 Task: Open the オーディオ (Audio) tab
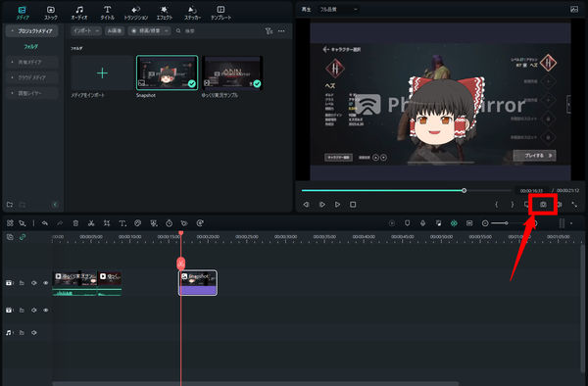tap(79, 13)
